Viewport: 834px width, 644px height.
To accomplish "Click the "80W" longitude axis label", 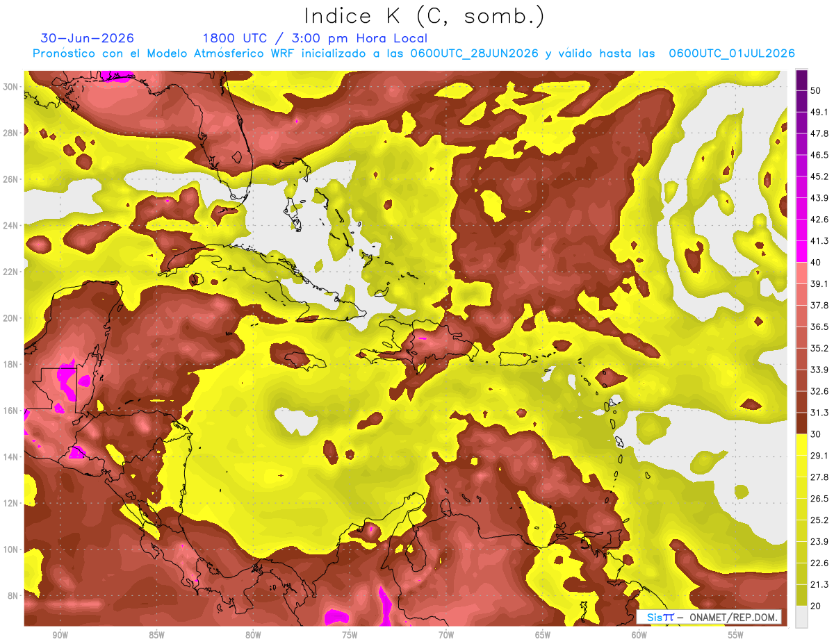I will [253, 635].
